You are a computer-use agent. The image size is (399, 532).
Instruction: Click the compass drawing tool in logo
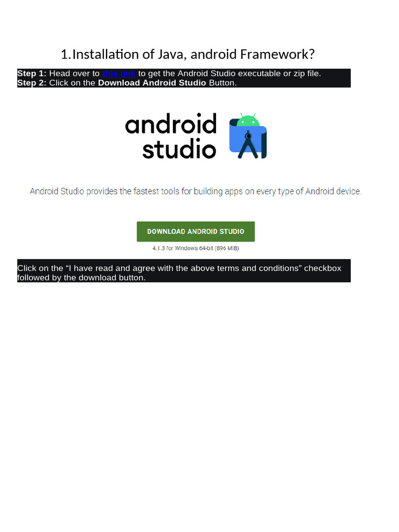248,144
